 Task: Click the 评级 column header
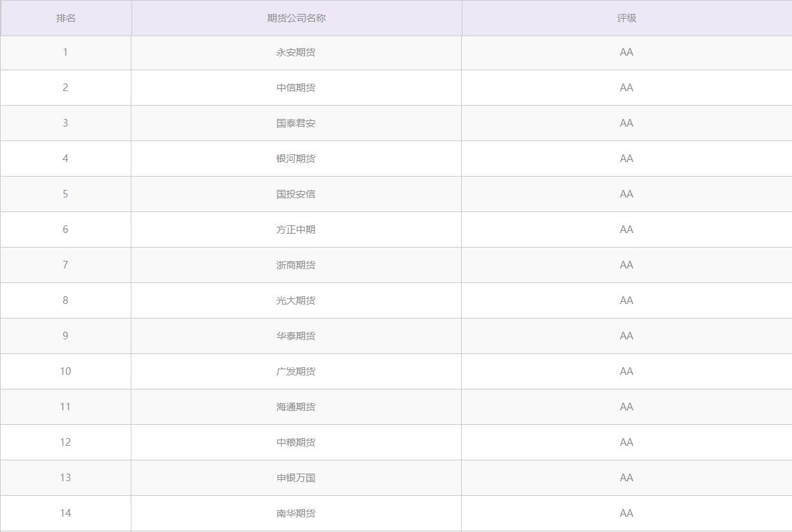click(627, 18)
